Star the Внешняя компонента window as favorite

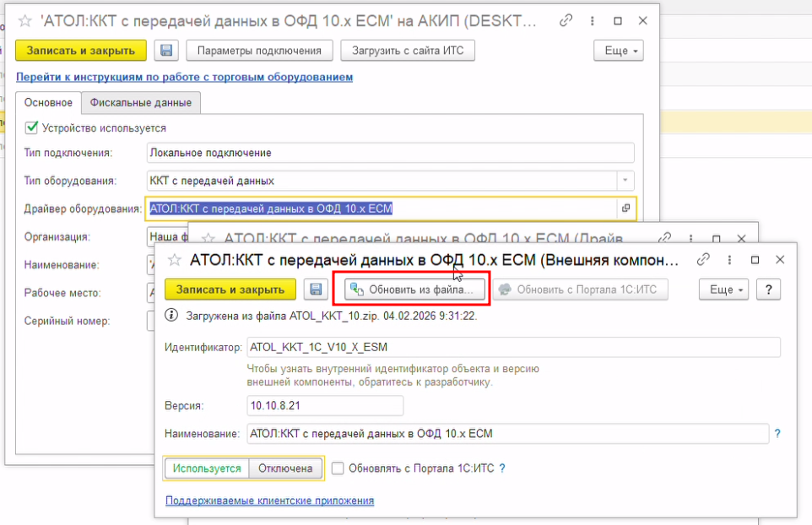(x=175, y=260)
